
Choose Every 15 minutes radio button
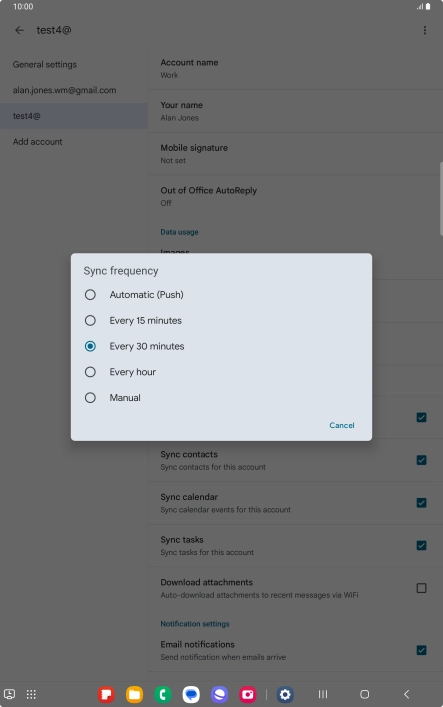click(221, 321)
